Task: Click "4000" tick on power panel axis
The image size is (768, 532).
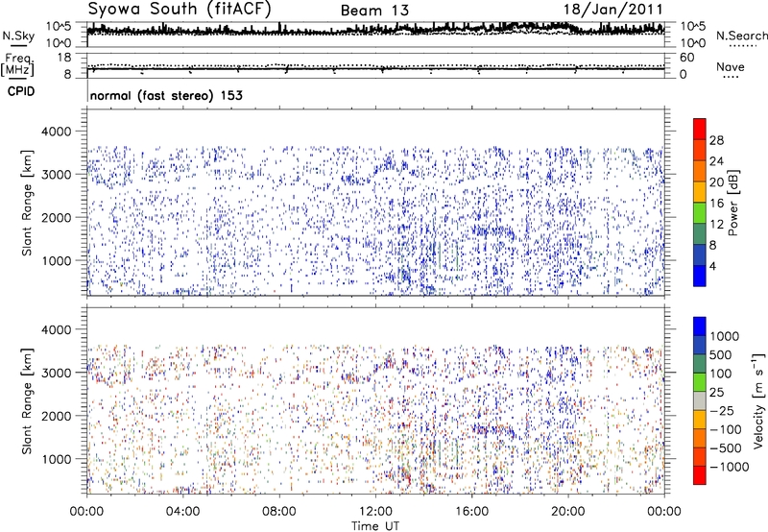Action: 56,132
